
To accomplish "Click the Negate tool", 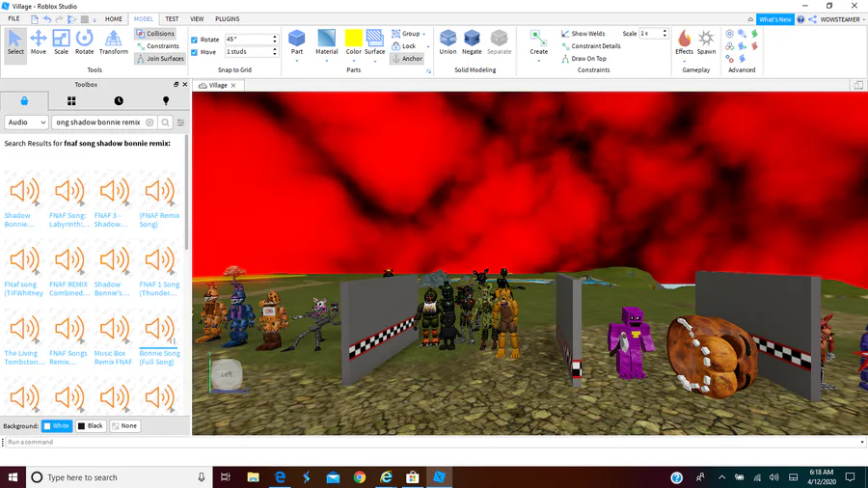I will click(x=472, y=42).
